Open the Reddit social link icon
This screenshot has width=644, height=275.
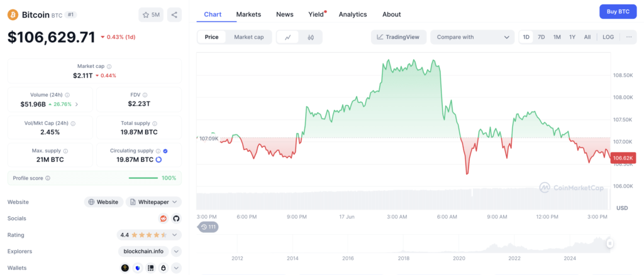(x=164, y=218)
